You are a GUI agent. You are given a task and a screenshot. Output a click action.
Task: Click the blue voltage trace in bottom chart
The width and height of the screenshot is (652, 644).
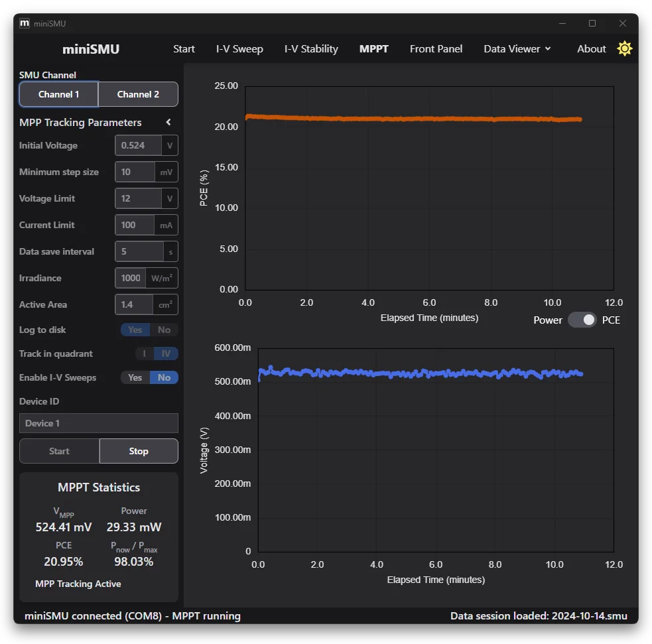coord(420,373)
